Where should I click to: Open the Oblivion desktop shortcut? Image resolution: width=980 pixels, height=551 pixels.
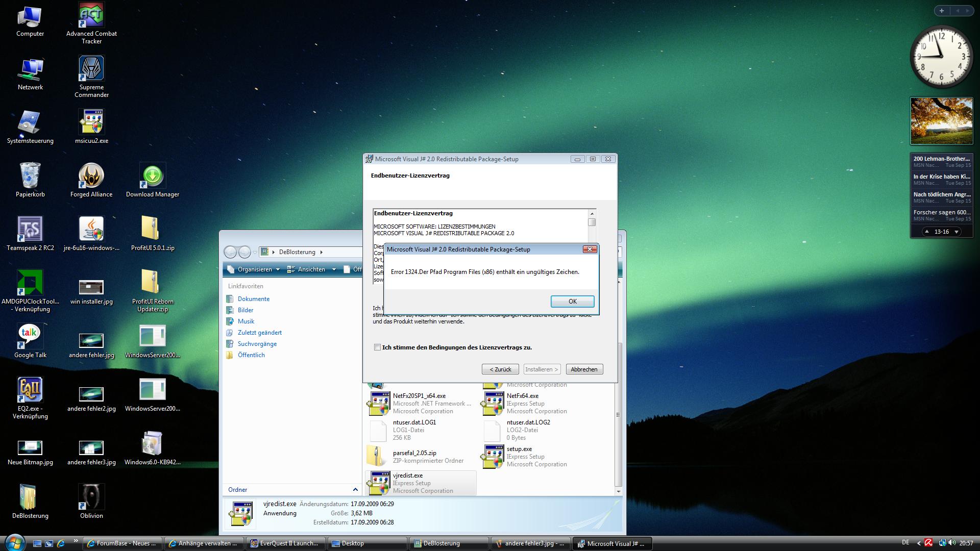tap(91, 497)
